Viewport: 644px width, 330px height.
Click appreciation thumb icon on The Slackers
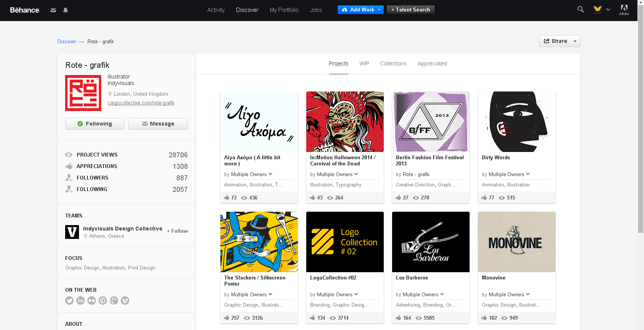pyautogui.click(x=227, y=318)
